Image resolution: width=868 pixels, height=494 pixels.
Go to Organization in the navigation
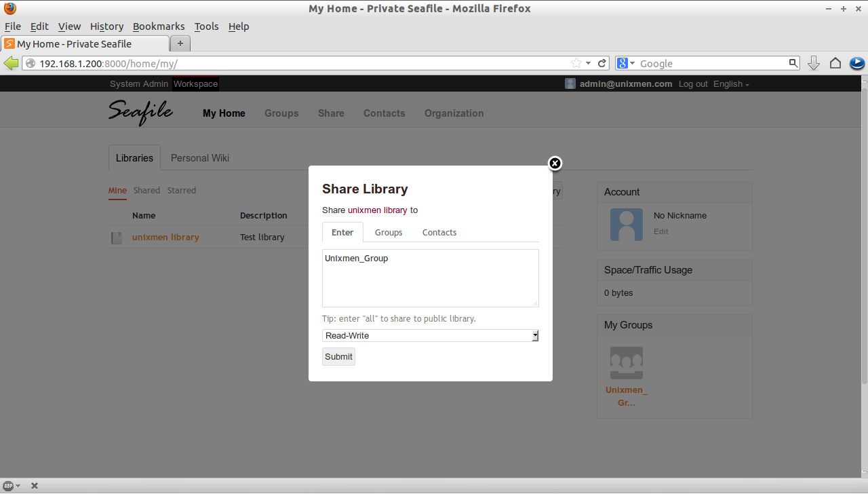[454, 113]
